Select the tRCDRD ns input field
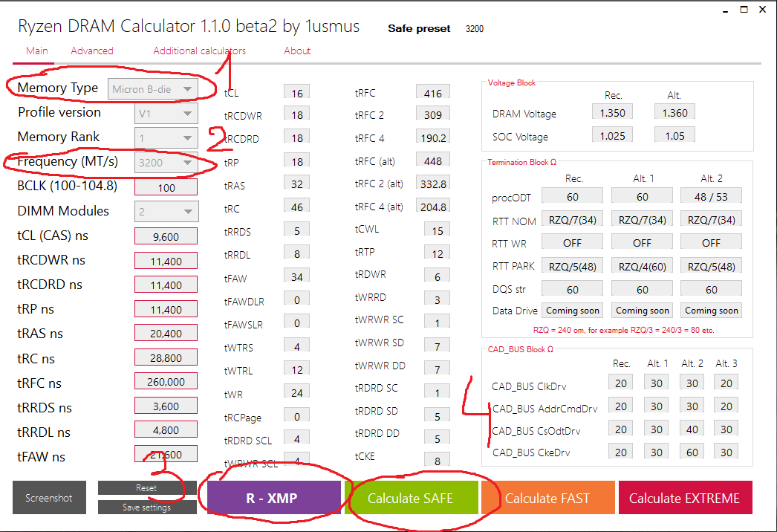This screenshot has width=777, height=532. tap(166, 285)
